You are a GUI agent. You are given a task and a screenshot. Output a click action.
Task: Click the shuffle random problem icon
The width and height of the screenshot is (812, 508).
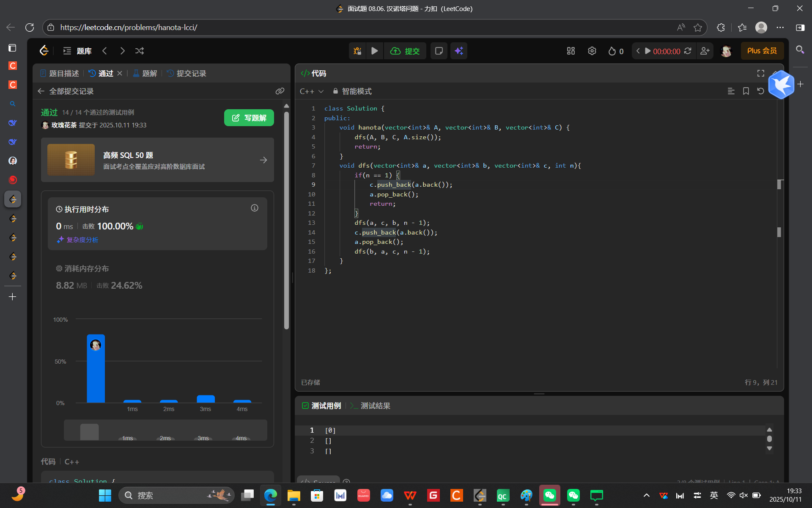click(x=140, y=51)
